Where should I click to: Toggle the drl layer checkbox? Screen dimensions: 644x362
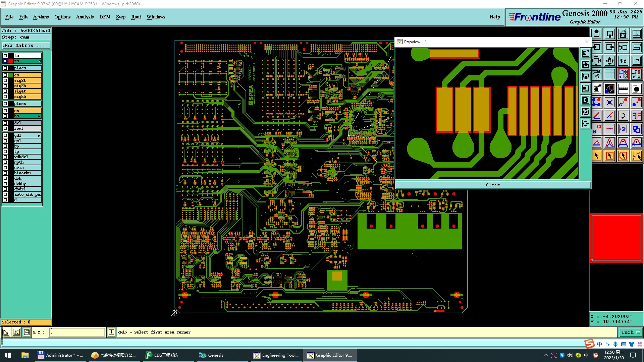5,123
